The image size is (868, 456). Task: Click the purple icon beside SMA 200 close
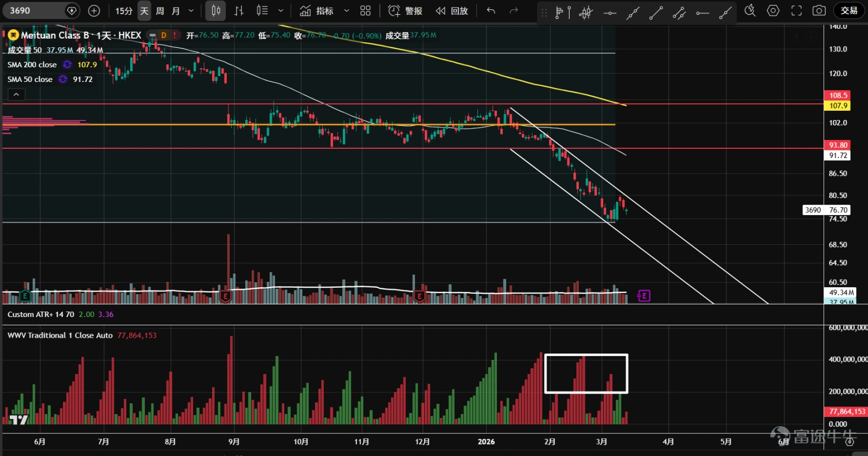tap(67, 65)
